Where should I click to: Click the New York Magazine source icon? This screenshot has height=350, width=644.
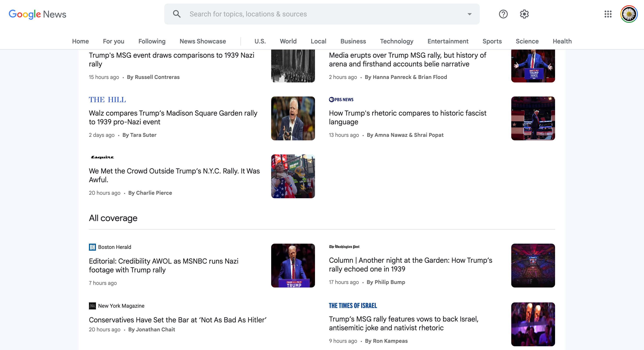point(92,306)
